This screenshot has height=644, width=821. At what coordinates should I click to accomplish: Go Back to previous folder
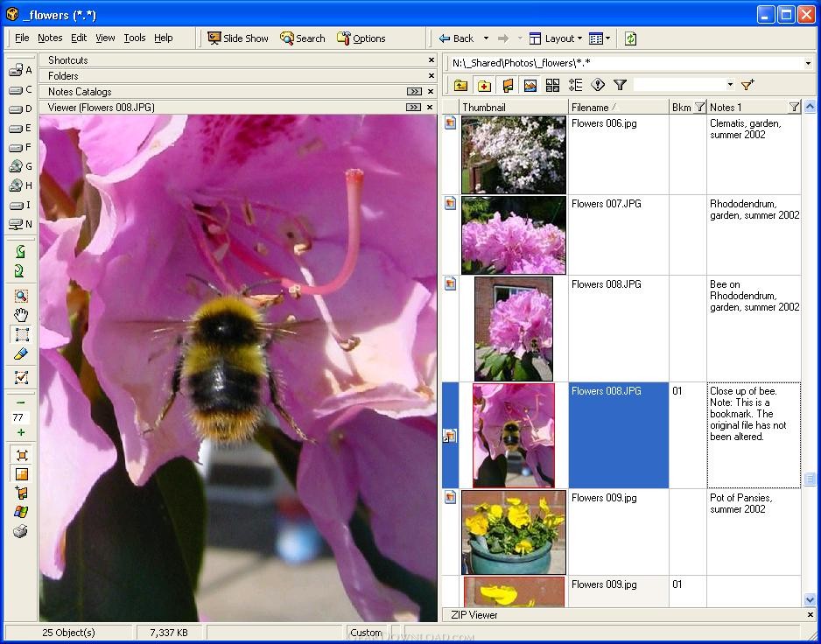click(x=456, y=38)
